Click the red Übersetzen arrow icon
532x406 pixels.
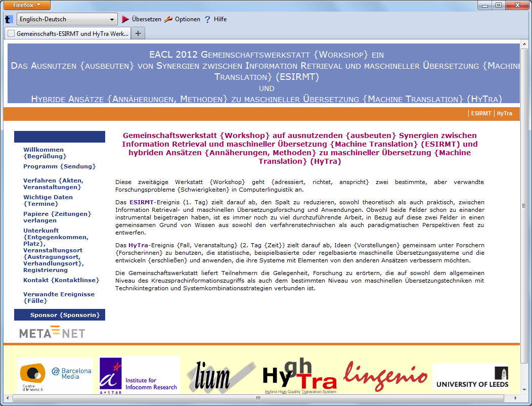125,20
